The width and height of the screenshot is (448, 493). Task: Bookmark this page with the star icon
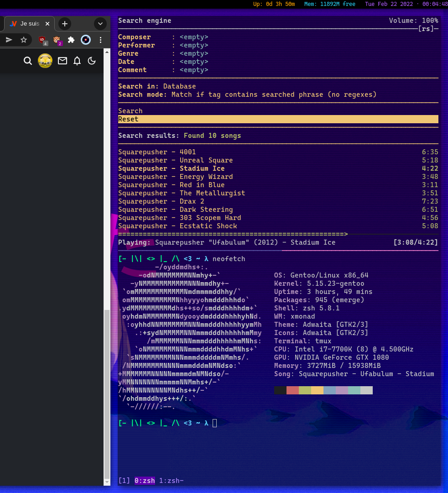tap(24, 40)
